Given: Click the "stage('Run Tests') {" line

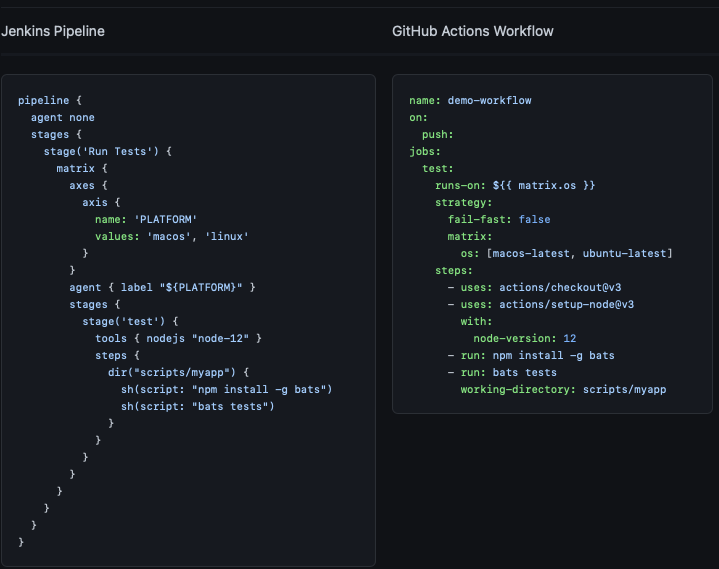Looking at the screenshot, I should [108, 151].
